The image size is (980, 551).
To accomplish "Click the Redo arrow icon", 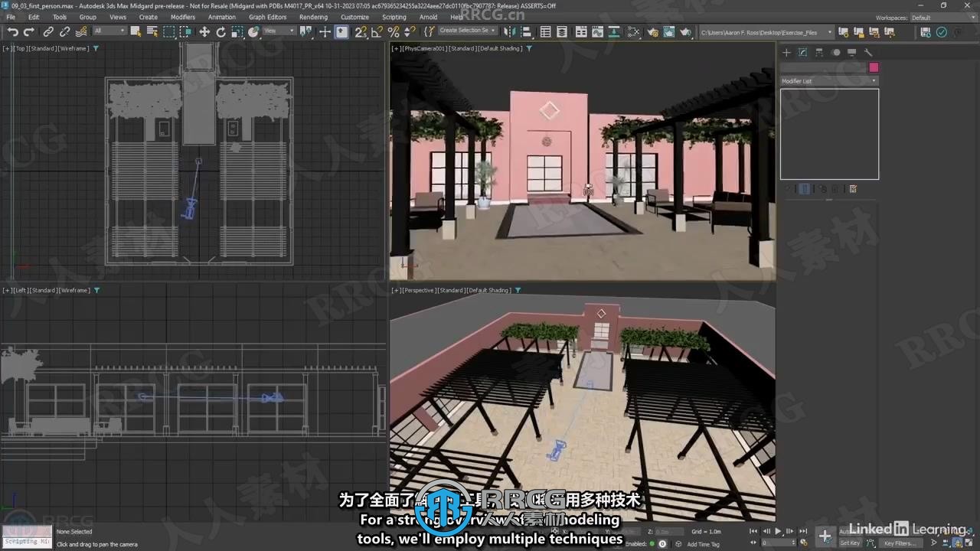I will coord(29,31).
